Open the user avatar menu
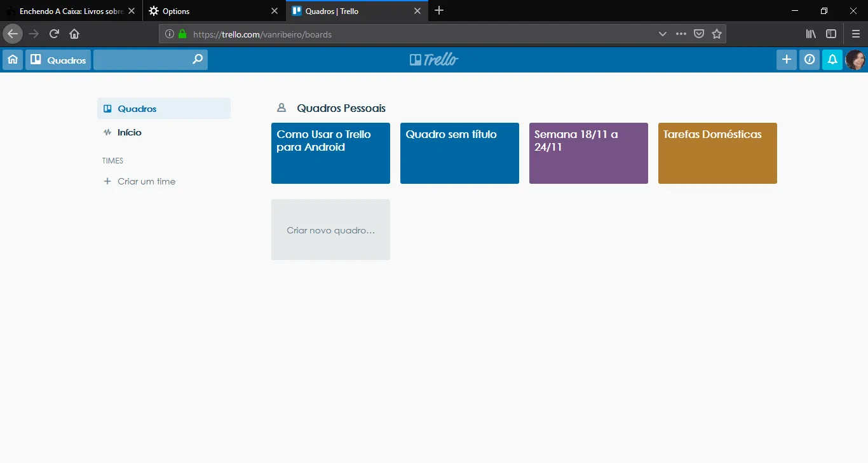868x463 pixels. tap(855, 60)
